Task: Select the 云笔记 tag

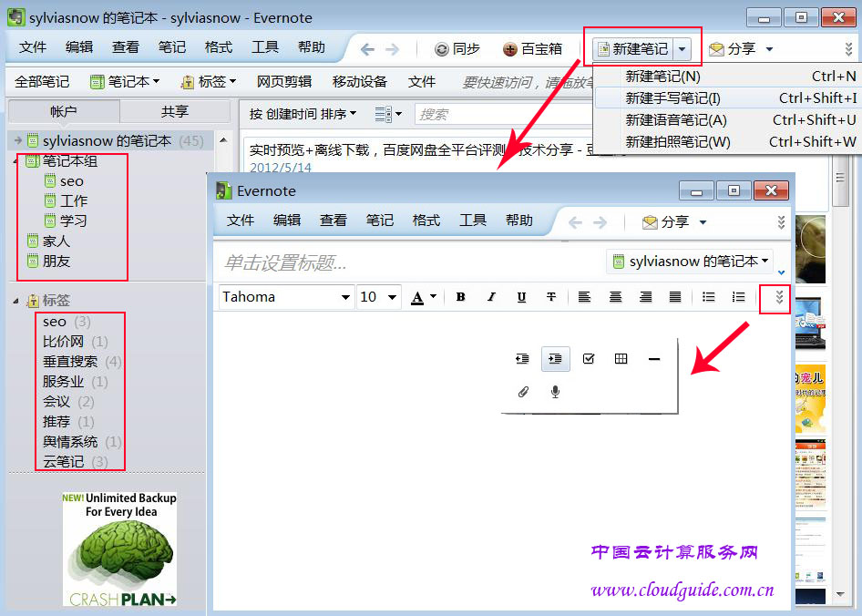Action: (76, 462)
